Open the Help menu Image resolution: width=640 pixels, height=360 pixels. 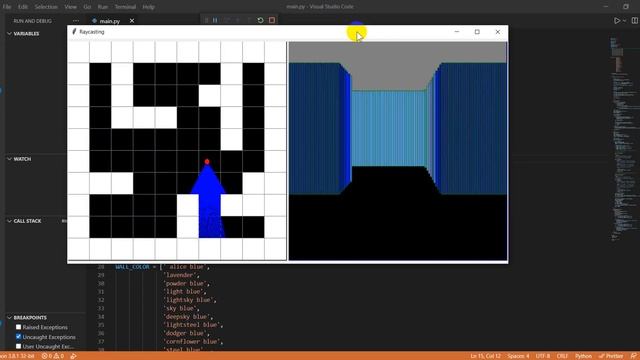[148, 7]
